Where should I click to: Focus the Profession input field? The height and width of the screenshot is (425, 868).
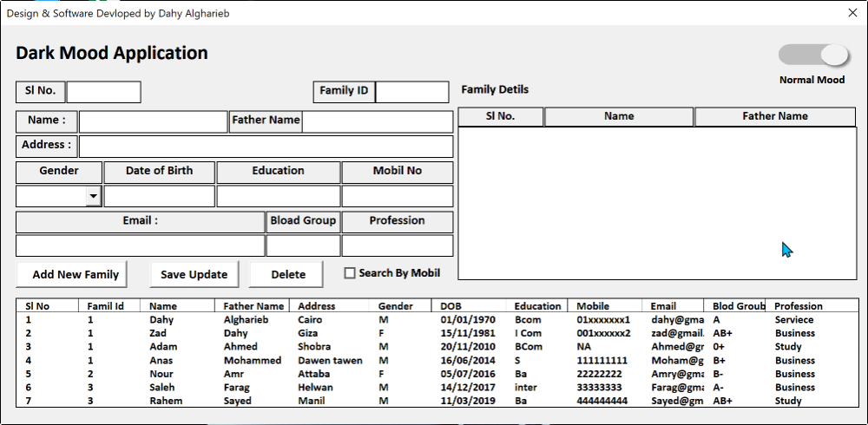click(398, 245)
